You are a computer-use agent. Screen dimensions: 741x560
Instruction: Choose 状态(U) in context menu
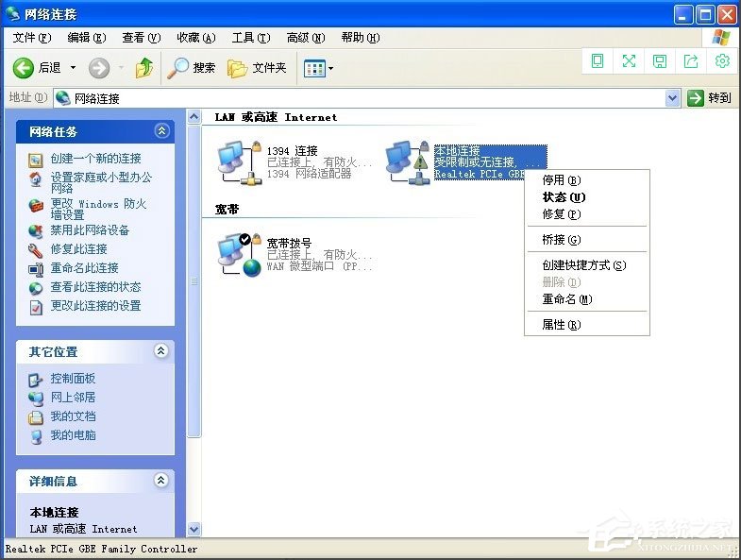(x=587, y=197)
